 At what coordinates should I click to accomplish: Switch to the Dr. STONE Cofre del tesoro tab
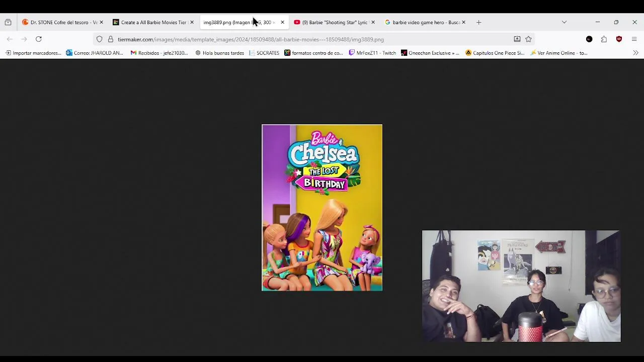[59, 22]
